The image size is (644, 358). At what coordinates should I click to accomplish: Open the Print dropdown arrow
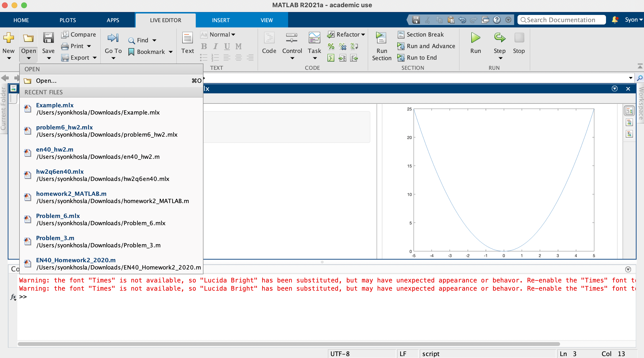point(89,46)
